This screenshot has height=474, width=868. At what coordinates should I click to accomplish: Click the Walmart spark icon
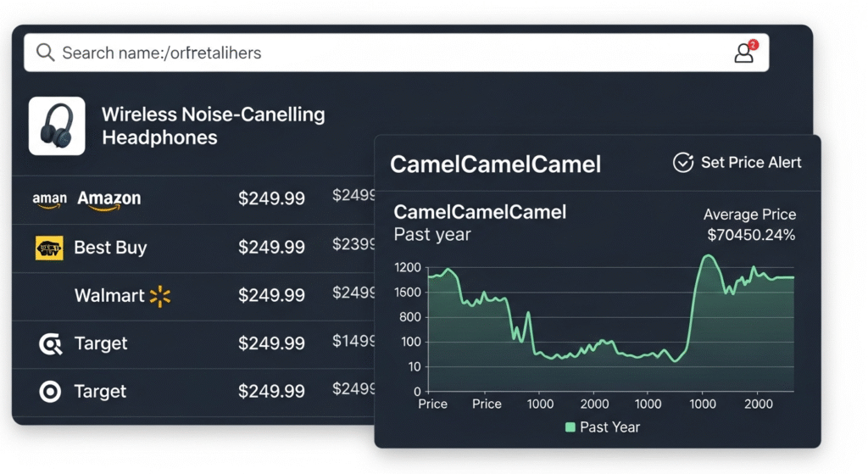pyautogui.click(x=160, y=296)
